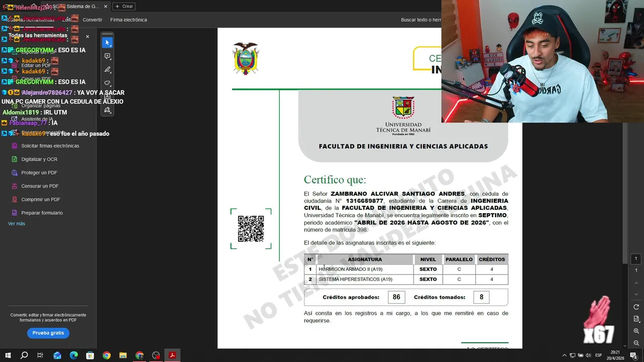Select the highlighter pen tool
This screenshot has height=362, width=644.
click(107, 70)
